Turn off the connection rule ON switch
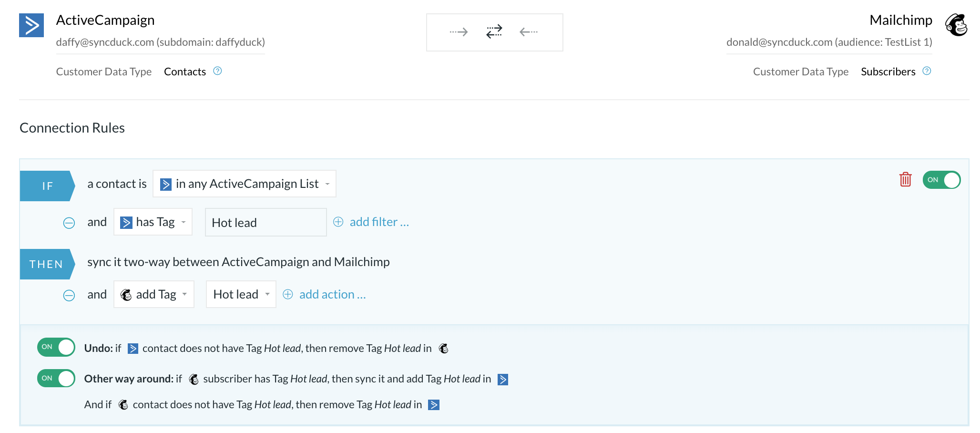 [941, 180]
